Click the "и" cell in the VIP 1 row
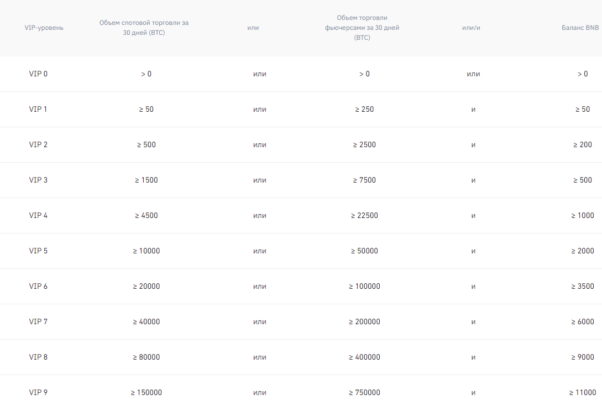The height and width of the screenshot is (400, 602). 473,109
